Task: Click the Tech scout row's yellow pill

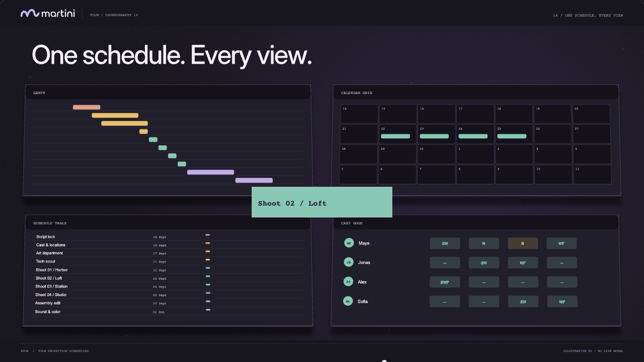Action: coord(208,259)
